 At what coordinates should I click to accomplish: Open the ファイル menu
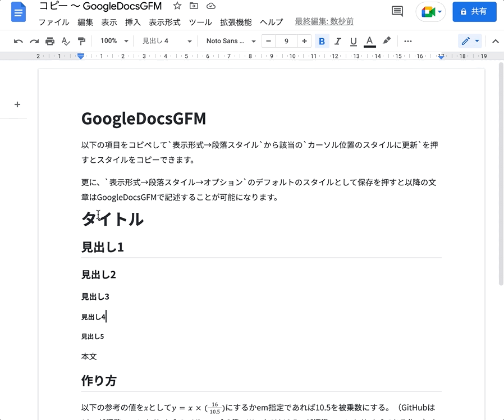pos(54,22)
